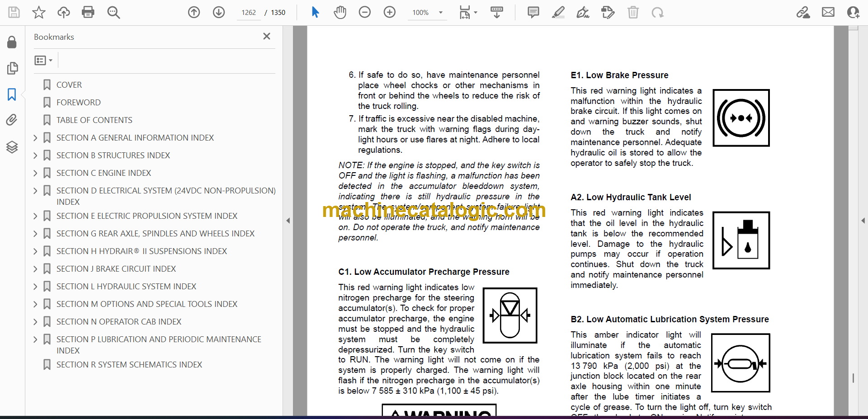
Task: Toggle the Bookmarks sidebar panel
Action: coord(12,94)
